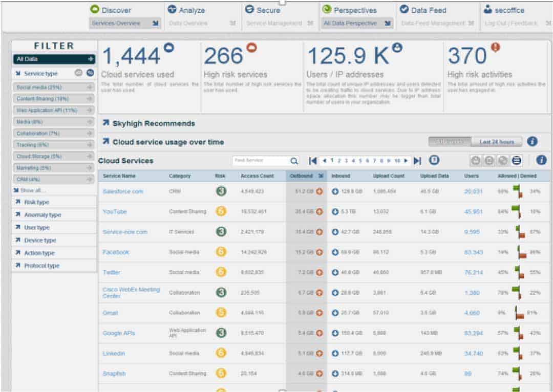553x392 pixels.
Task: Open YouTube users count 45,951
Action: [473, 211]
